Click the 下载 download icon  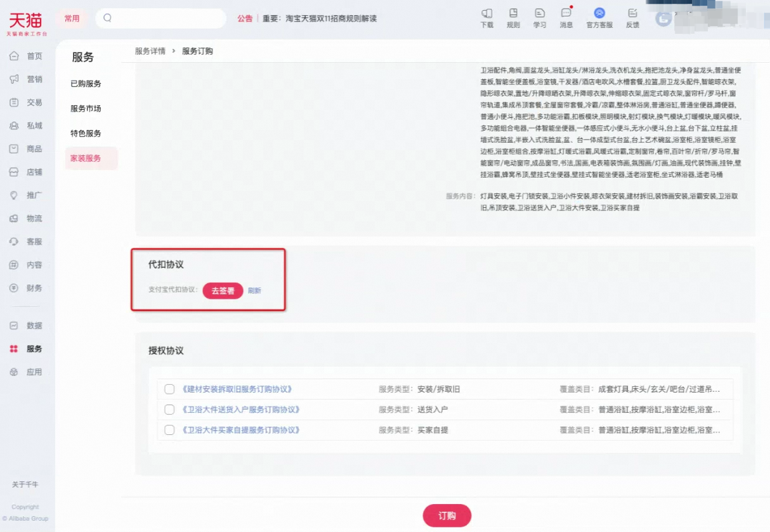click(486, 13)
